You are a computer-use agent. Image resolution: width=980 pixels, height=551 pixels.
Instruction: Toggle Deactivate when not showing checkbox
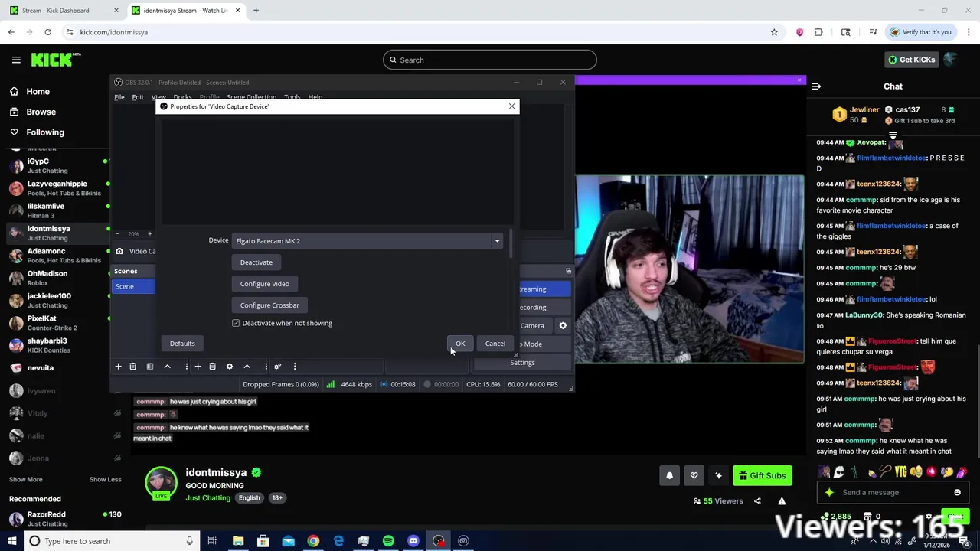click(236, 323)
